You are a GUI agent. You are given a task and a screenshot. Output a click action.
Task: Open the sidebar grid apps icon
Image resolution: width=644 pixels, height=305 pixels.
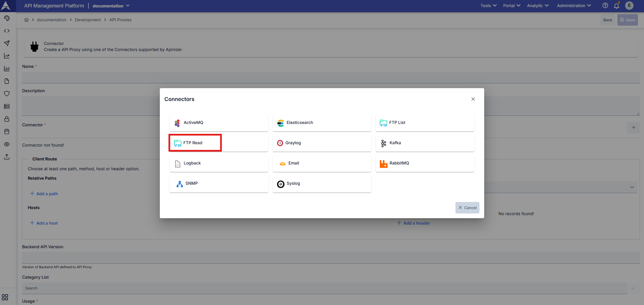[x=5, y=297]
